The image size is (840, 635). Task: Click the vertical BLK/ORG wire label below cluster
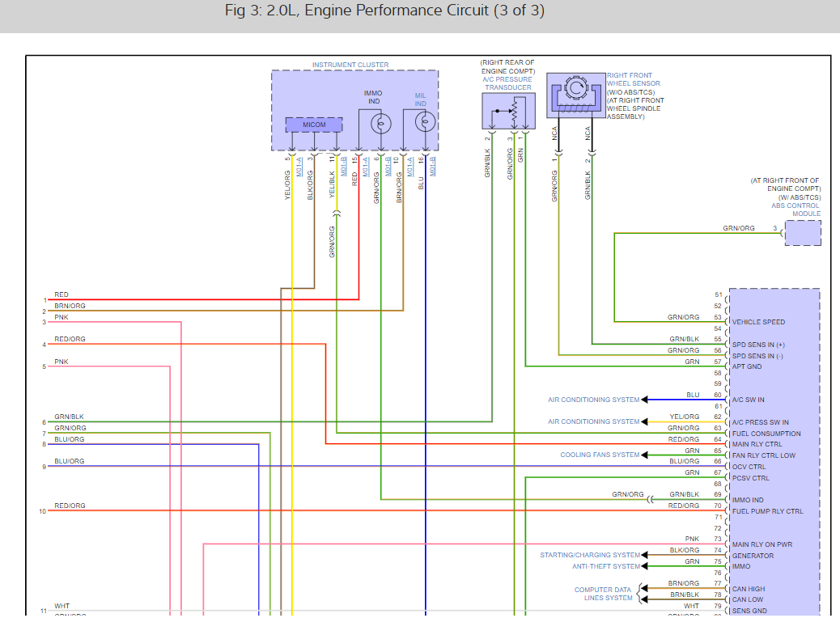point(310,186)
